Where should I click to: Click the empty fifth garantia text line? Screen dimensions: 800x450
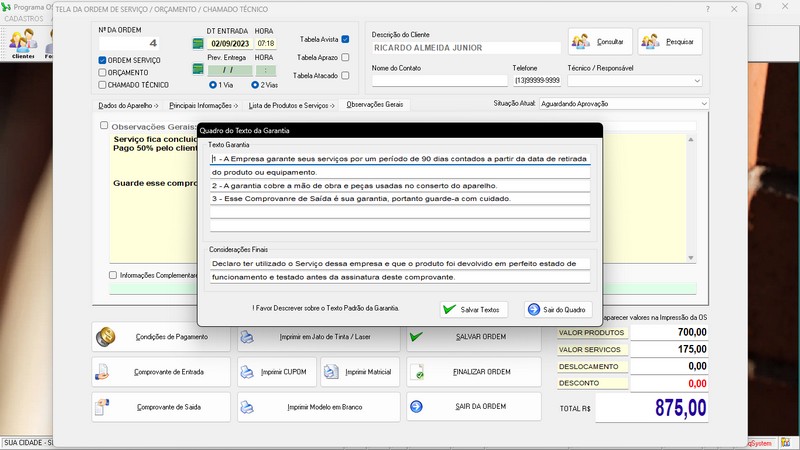pyautogui.click(x=400, y=212)
